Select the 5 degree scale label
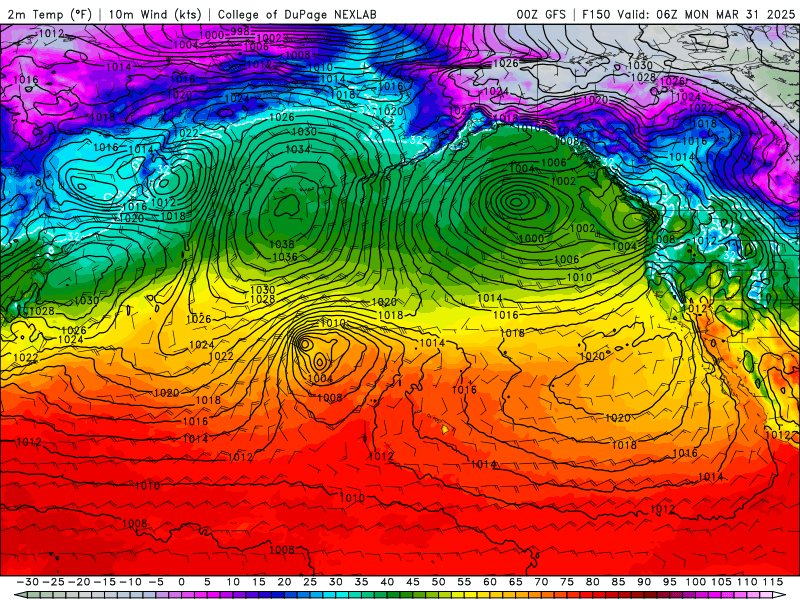The width and height of the screenshot is (800, 600). [x=207, y=582]
